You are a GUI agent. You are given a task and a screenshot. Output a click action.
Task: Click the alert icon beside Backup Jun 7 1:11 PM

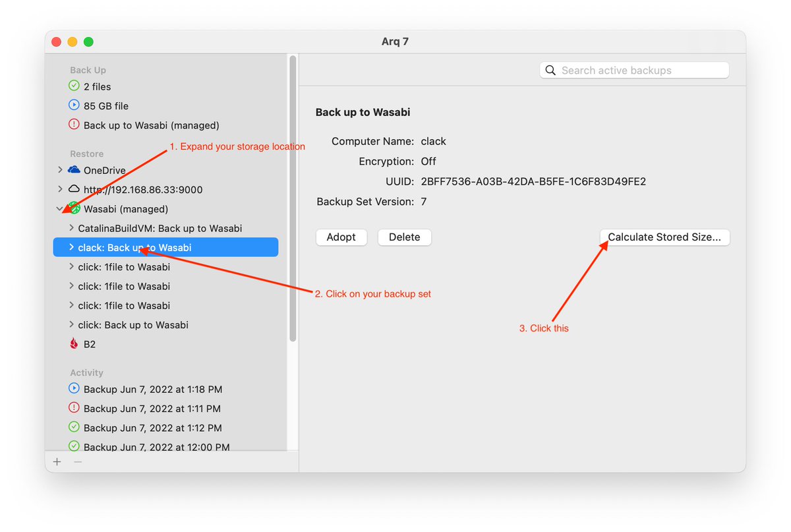74,408
